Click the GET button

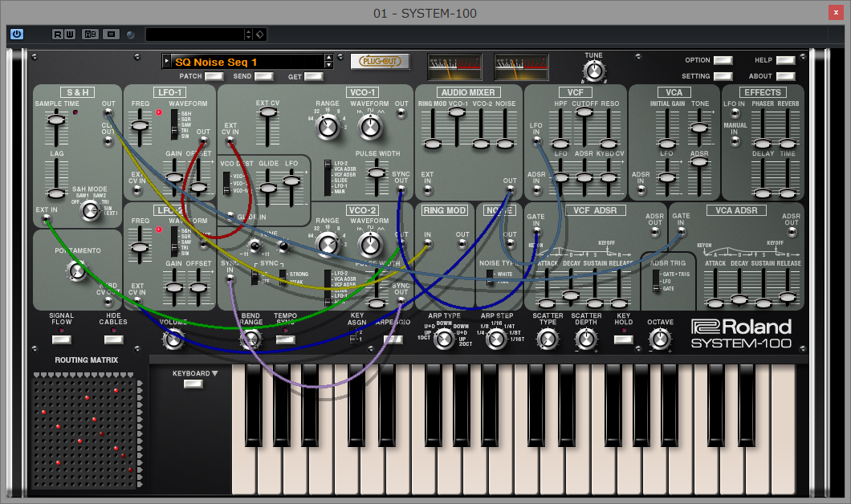314,76
